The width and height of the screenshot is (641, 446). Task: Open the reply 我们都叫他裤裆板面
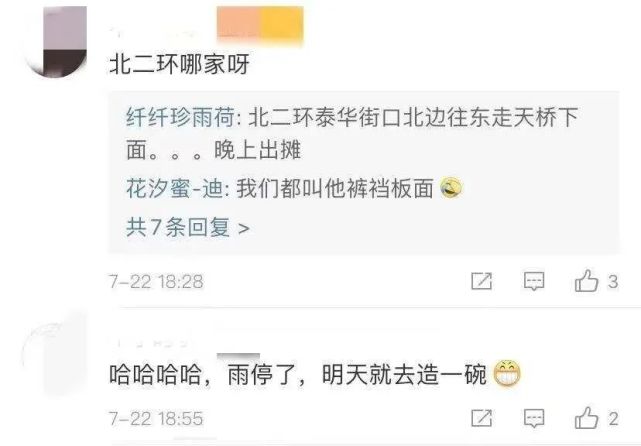(294, 189)
